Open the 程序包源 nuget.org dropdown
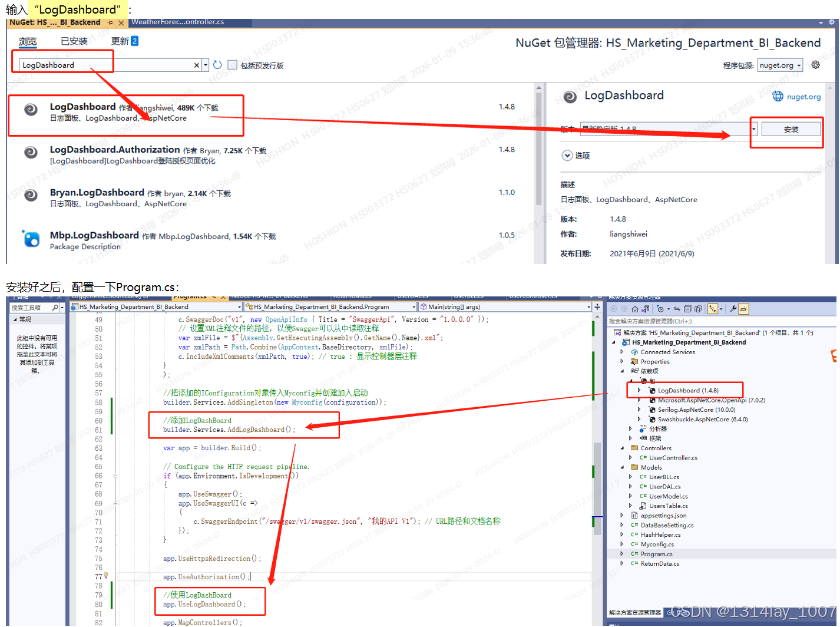The height and width of the screenshot is (627, 840). tap(780, 65)
